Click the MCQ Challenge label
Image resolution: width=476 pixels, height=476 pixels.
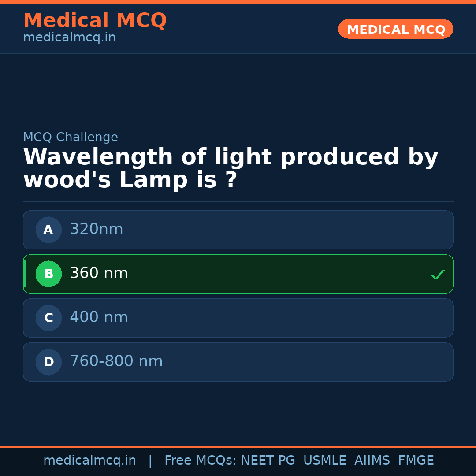(71, 137)
